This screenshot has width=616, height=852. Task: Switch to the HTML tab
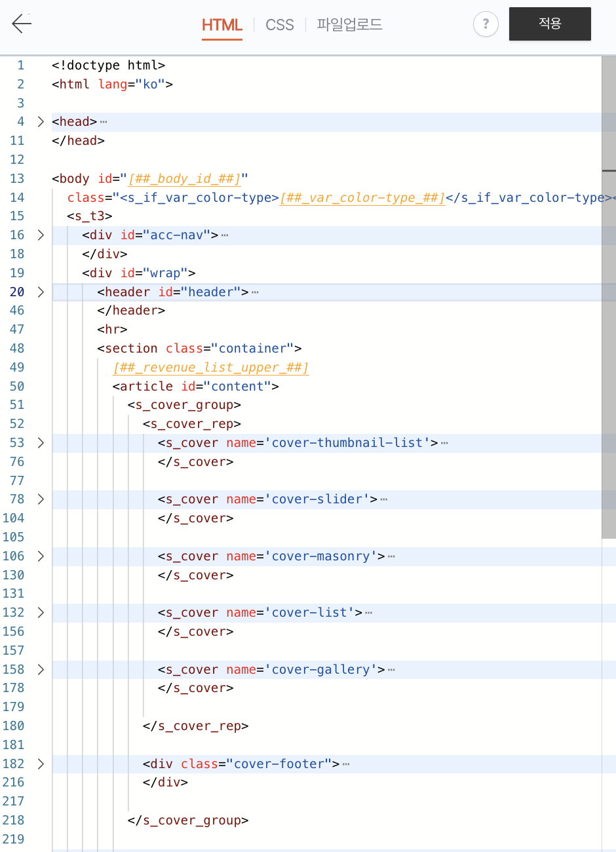click(222, 25)
